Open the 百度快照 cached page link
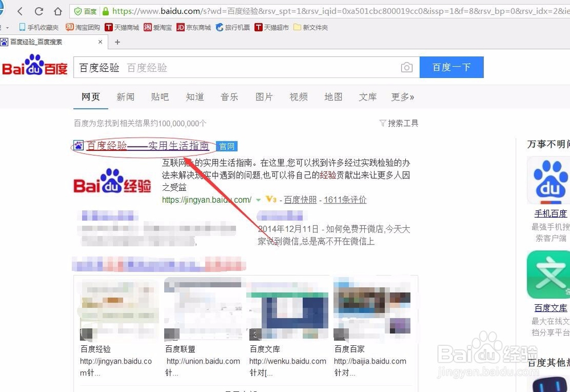Image resolution: width=570 pixels, height=392 pixels. 300,199
